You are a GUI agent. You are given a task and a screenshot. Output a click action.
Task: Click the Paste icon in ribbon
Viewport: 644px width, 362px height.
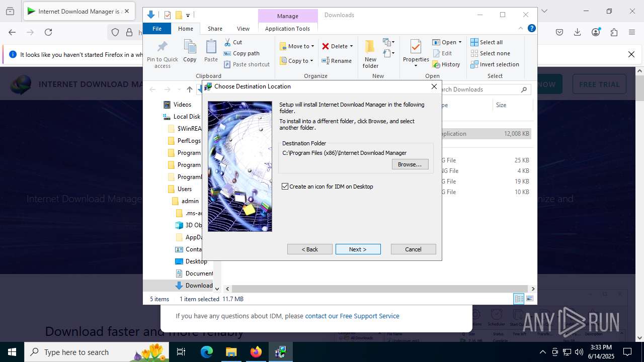pos(211,51)
